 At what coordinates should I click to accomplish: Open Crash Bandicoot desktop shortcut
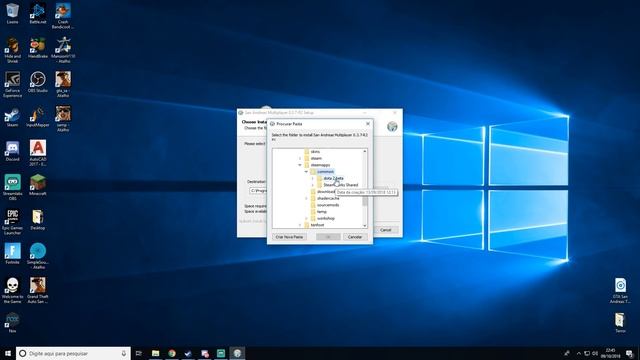pos(63,16)
